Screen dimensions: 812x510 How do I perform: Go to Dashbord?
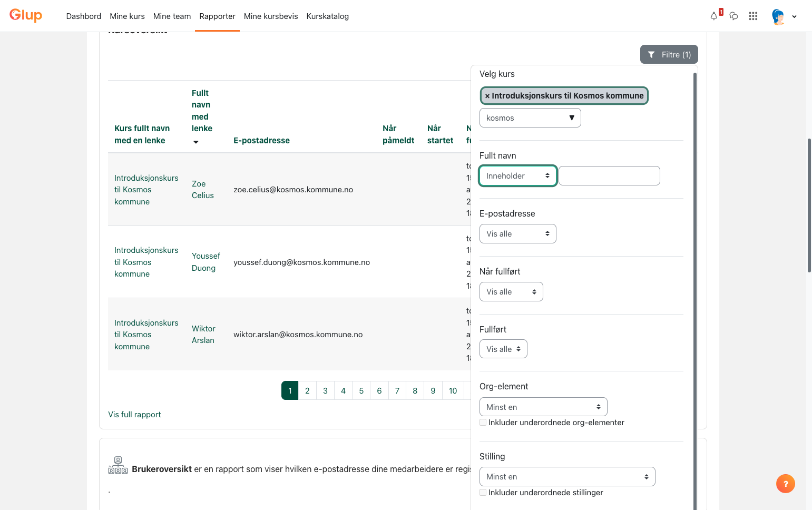[84, 16]
